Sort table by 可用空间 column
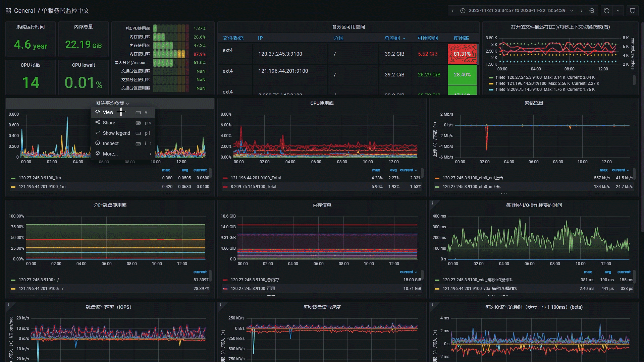The height and width of the screenshot is (362, 644). click(x=428, y=38)
